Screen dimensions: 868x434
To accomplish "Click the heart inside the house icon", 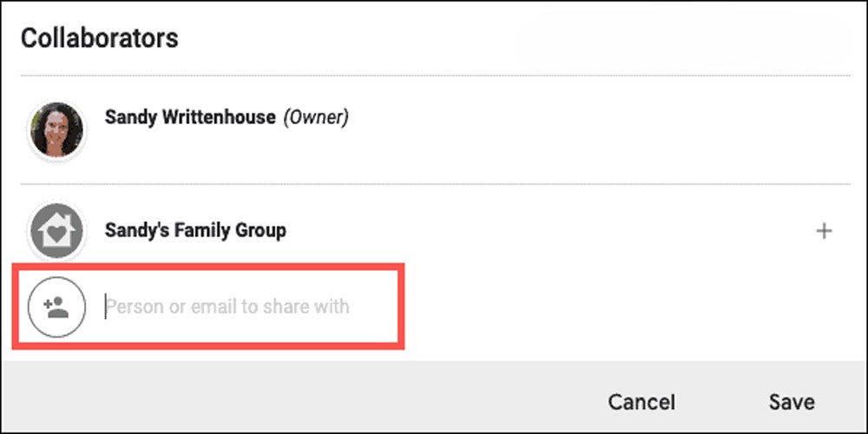I will coord(56,234).
